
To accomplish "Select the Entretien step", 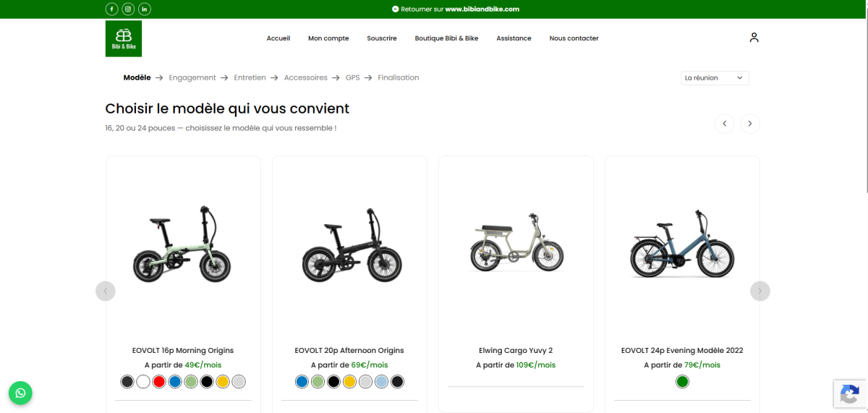I will (250, 77).
